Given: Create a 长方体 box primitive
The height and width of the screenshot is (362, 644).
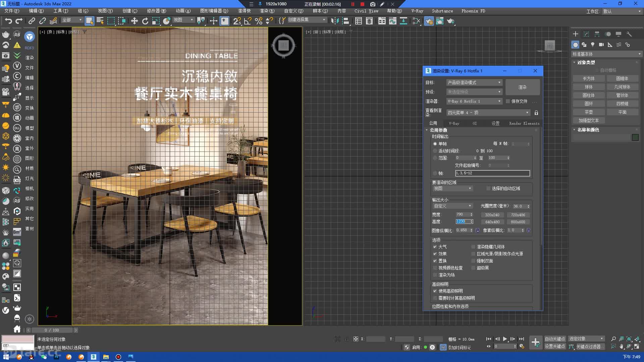Looking at the screenshot, I should coord(589,78).
